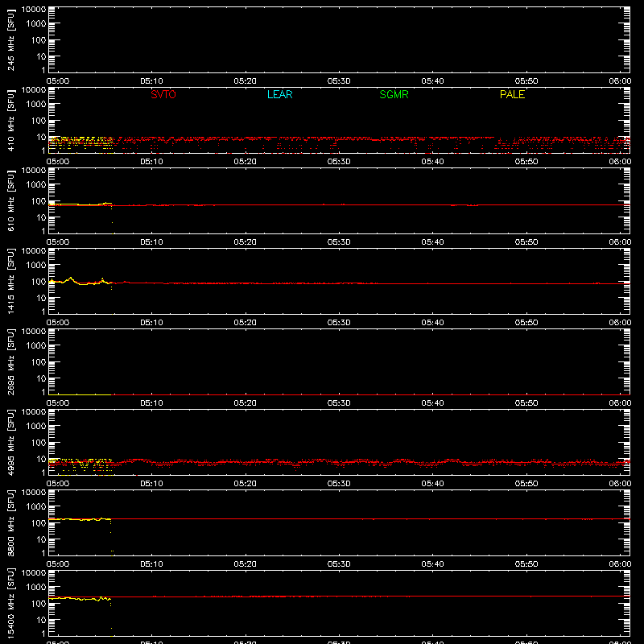Click 05:10 time label below 1415 MHz panel
644x644 pixels.
point(151,323)
